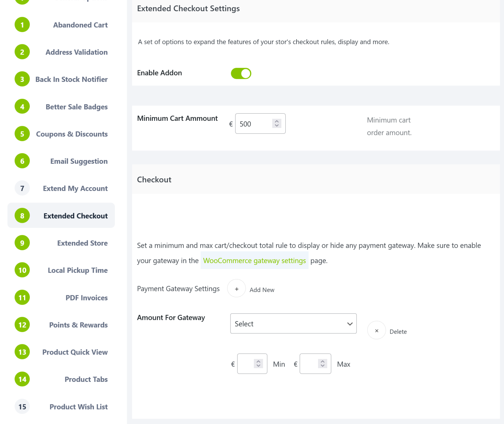Click the Minimum Cart Amount stepper arrows
The width and height of the screenshot is (504, 424).
pos(277,123)
